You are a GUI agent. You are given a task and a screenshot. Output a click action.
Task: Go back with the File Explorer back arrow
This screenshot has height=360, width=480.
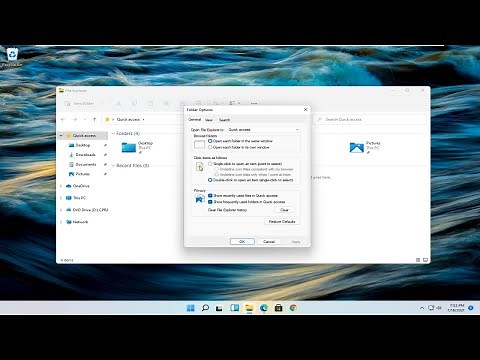(x=63, y=119)
